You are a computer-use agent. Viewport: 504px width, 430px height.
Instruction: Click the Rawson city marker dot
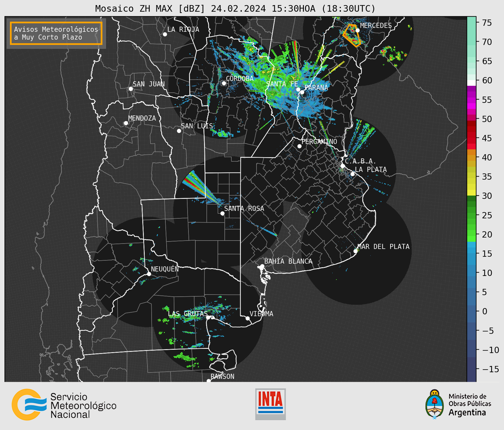[209, 381]
